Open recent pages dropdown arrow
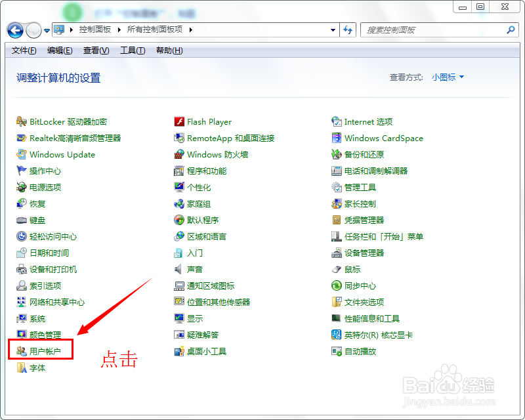Screen dimensions: 525x420 coord(47,30)
